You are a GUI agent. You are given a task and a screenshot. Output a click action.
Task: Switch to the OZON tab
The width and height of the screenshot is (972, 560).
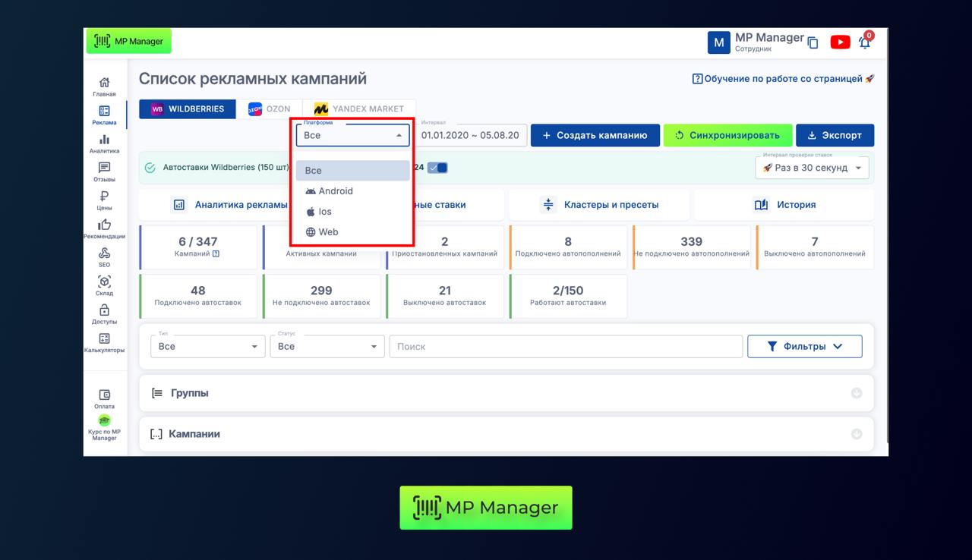(269, 109)
